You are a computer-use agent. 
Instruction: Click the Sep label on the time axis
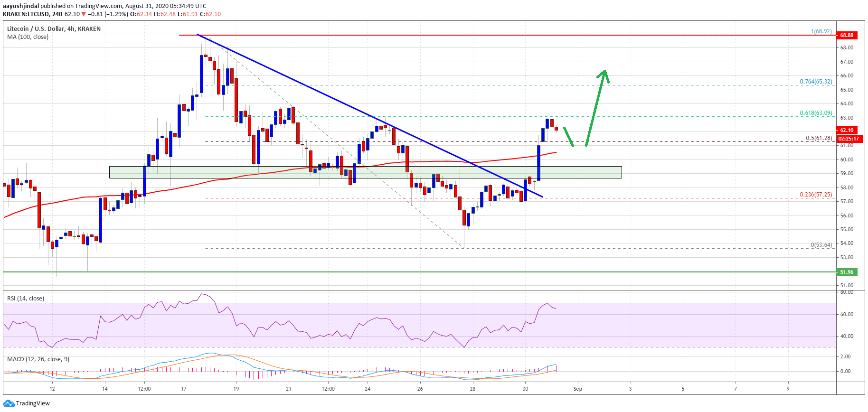click(577, 389)
